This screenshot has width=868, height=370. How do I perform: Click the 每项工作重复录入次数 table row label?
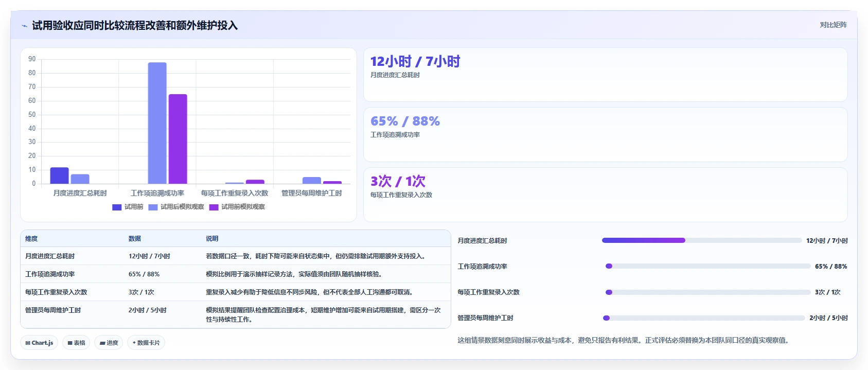(x=56, y=292)
